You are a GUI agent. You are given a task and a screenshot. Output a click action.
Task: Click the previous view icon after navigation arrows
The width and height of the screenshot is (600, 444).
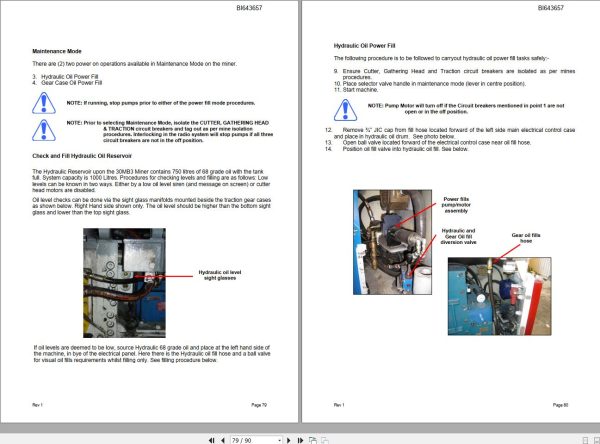pyautogui.click(x=313, y=440)
